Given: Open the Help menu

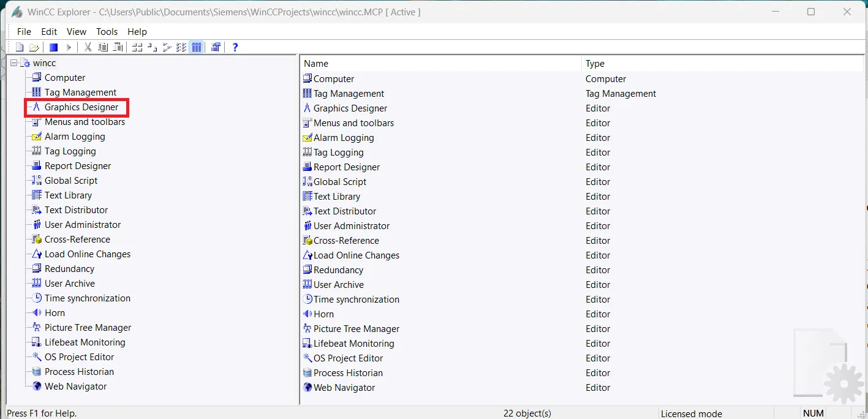Looking at the screenshot, I should tap(137, 32).
